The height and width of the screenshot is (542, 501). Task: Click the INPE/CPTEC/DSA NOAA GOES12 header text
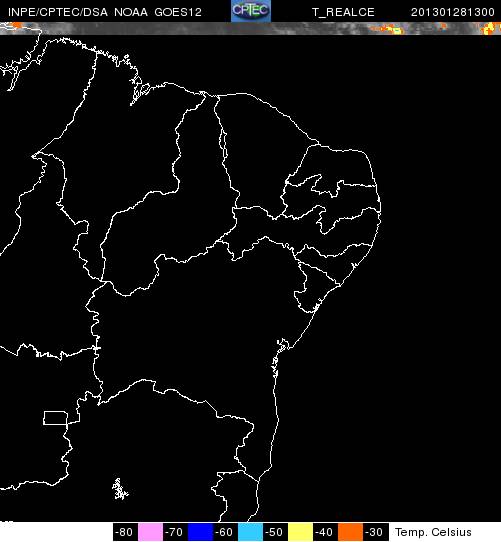pos(105,12)
